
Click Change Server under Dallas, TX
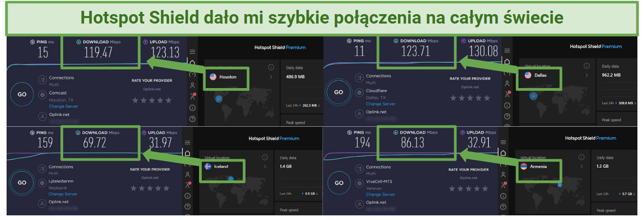pos(380,104)
